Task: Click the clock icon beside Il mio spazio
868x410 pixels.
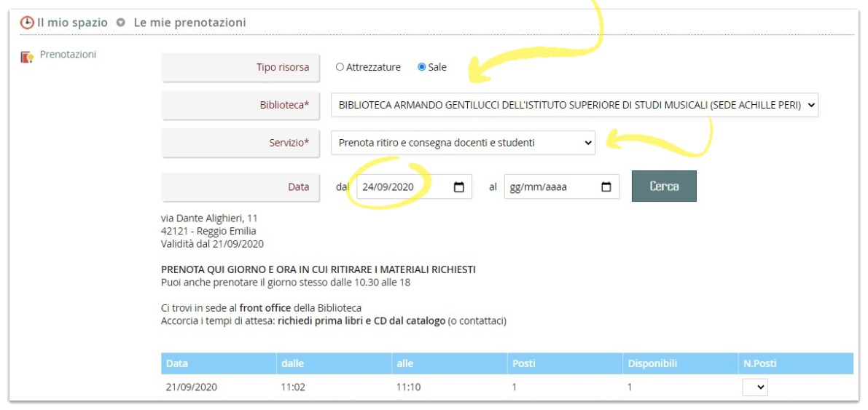Action: tap(27, 23)
